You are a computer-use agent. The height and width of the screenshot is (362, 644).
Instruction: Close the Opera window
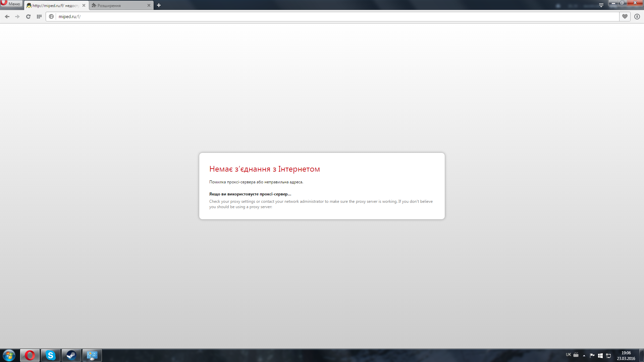[635, 3]
